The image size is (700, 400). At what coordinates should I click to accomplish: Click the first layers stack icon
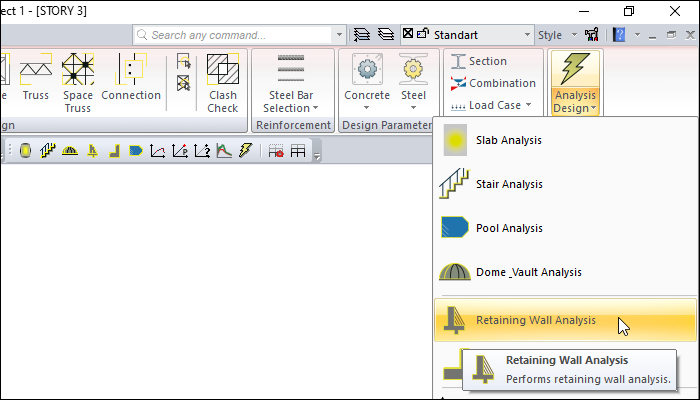362,35
